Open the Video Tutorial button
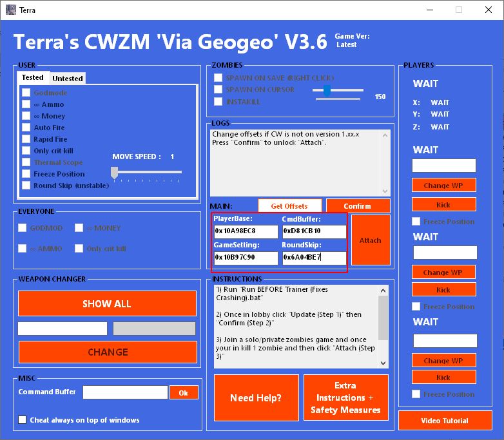Viewport: 504px width, 440px height. point(445,421)
